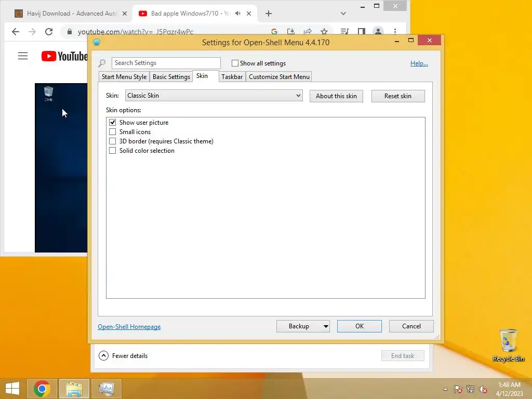532x399 pixels.
Task: Click the network tray icon
Action: point(471,389)
